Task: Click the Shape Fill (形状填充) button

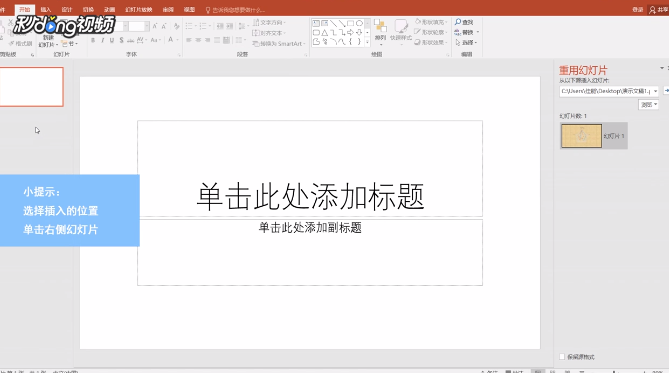Action: 430,22
